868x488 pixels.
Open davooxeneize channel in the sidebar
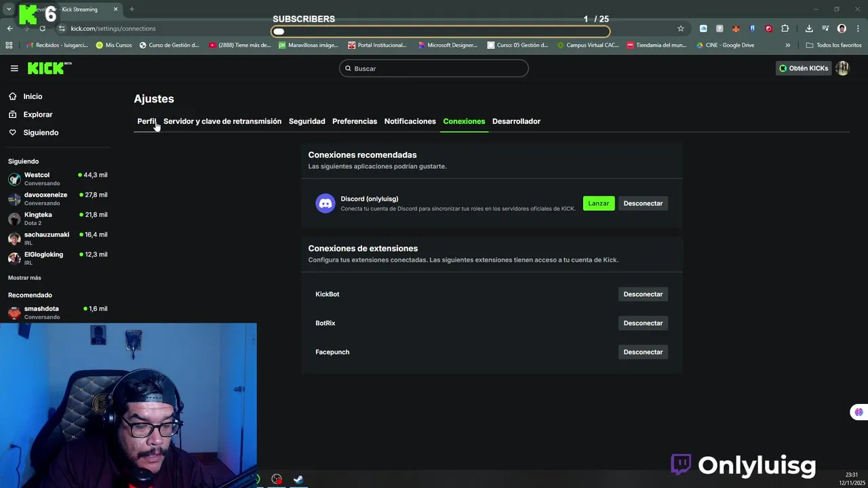(58, 199)
